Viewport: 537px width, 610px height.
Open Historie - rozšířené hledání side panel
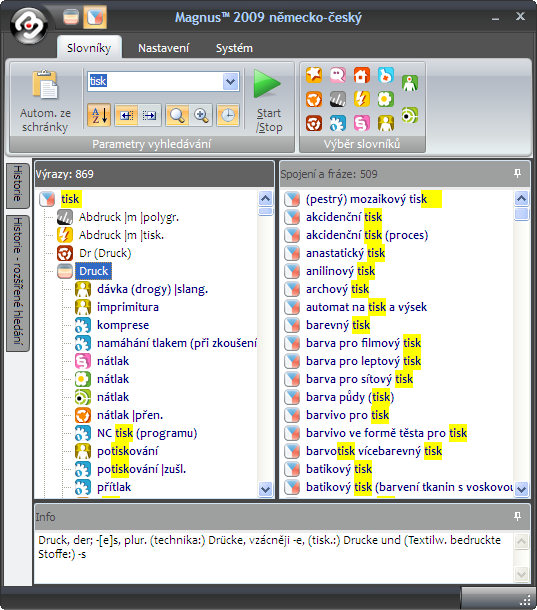pyautogui.click(x=18, y=283)
